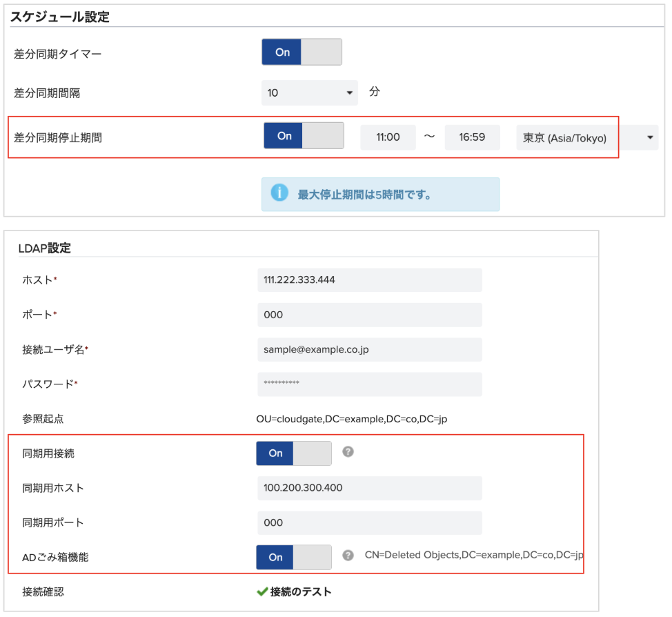Open the 東京 (Asia/Tokyo) timezone dropdown

[587, 137]
